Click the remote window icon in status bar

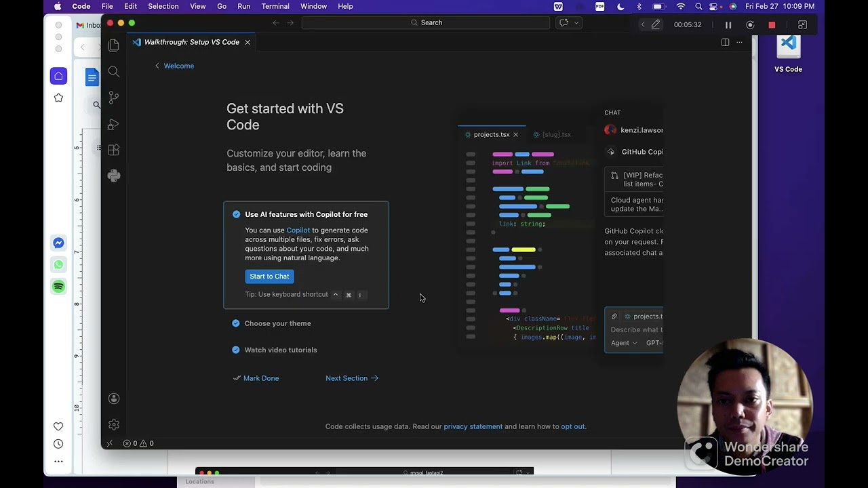point(109,443)
